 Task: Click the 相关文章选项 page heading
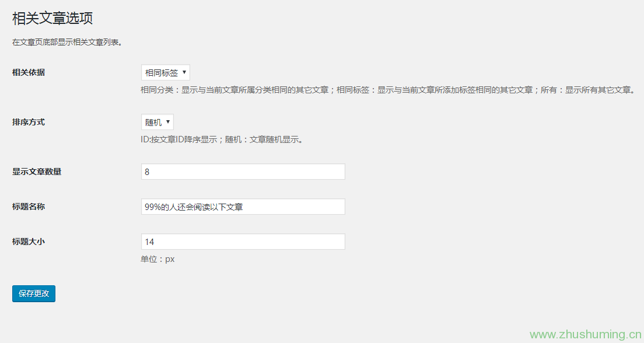coord(52,18)
